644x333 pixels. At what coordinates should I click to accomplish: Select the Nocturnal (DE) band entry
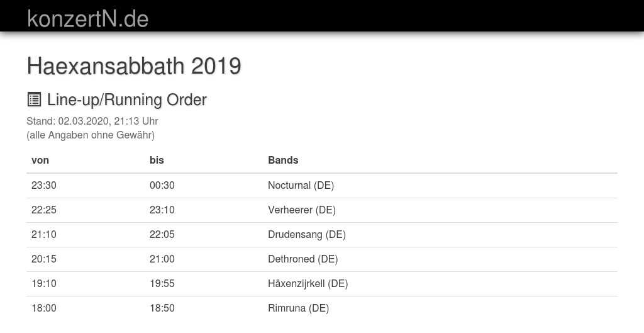(301, 185)
